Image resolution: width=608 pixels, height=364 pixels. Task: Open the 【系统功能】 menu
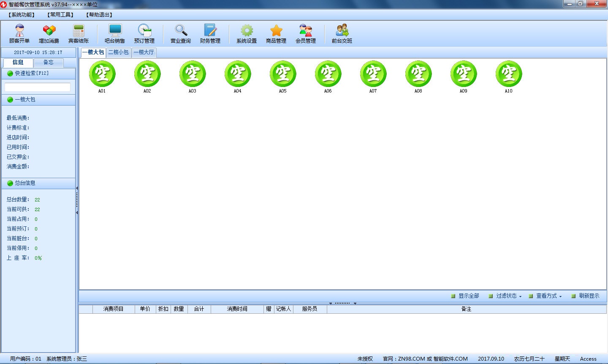tap(22, 15)
